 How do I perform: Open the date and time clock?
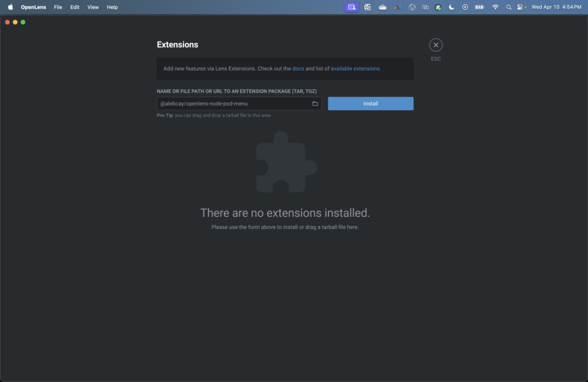point(556,7)
